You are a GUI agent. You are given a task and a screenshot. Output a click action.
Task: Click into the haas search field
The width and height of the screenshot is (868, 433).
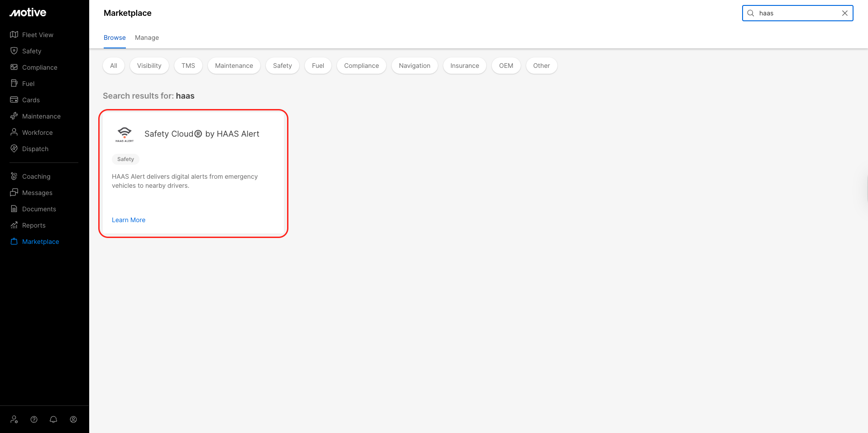[798, 13]
